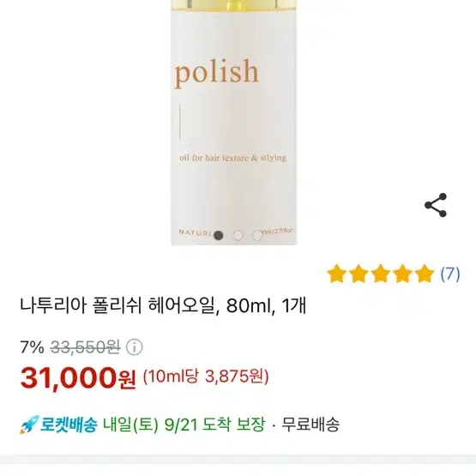The image size is (476, 476).
Task: Tap the 로켓배송 label
Action: point(69,425)
